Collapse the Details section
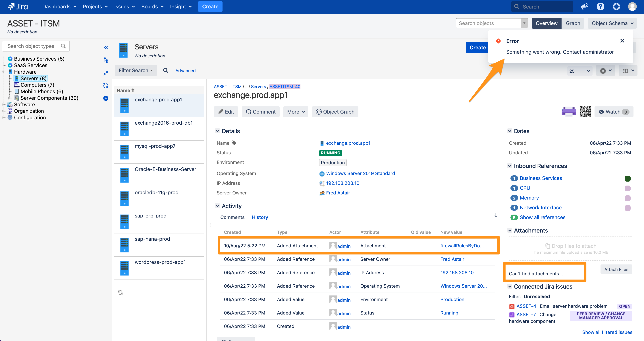644x341 pixels. (x=217, y=131)
